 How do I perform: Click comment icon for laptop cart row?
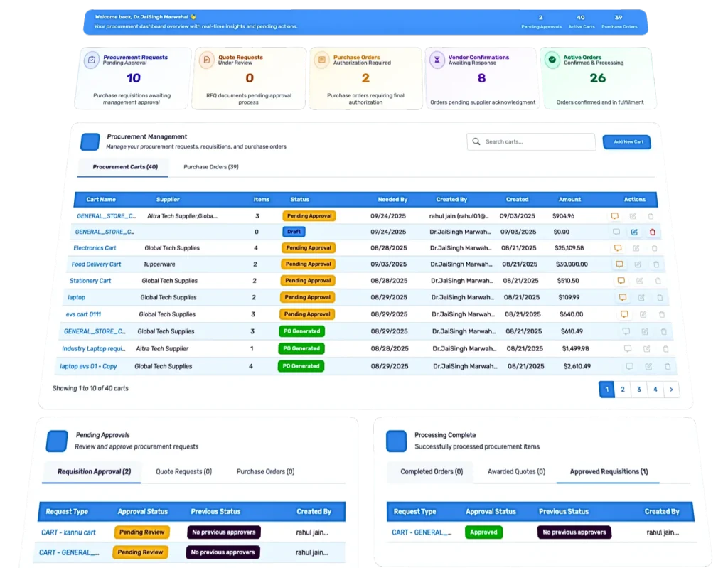622,298
